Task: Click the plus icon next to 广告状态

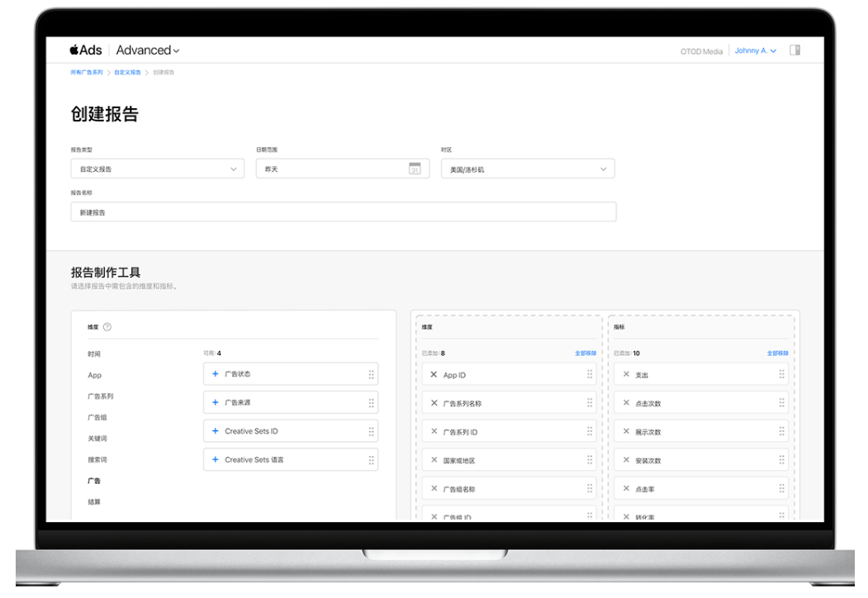Action: 216,373
